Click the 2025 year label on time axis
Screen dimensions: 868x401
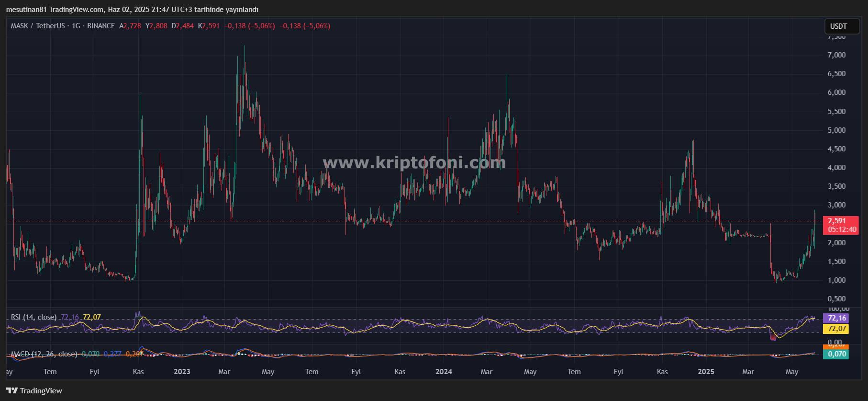click(x=706, y=372)
